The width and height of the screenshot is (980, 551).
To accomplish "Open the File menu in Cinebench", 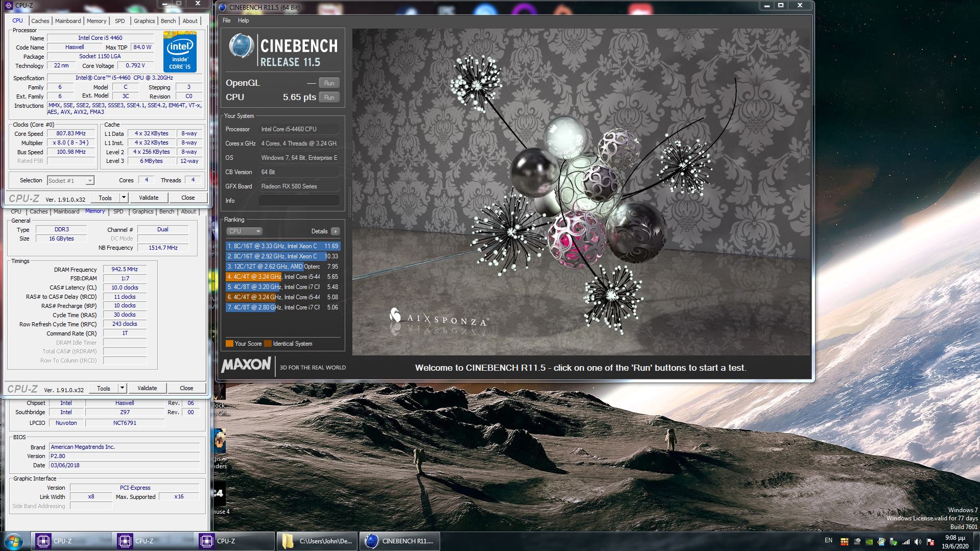I will pyautogui.click(x=226, y=20).
